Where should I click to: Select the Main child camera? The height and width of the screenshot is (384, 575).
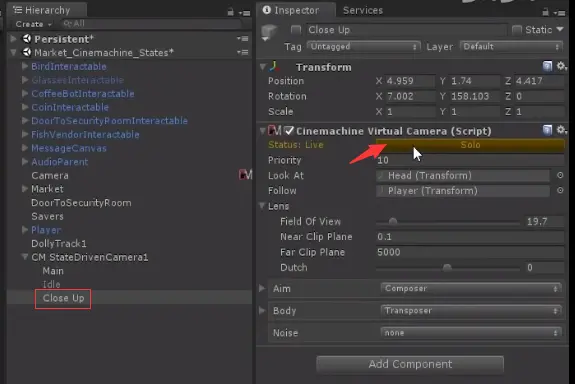click(53, 271)
